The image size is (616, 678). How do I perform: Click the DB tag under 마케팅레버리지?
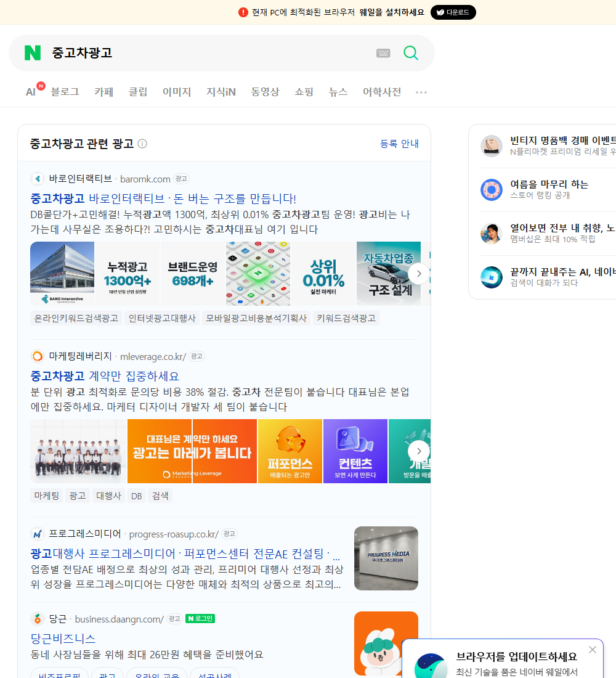point(137,496)
